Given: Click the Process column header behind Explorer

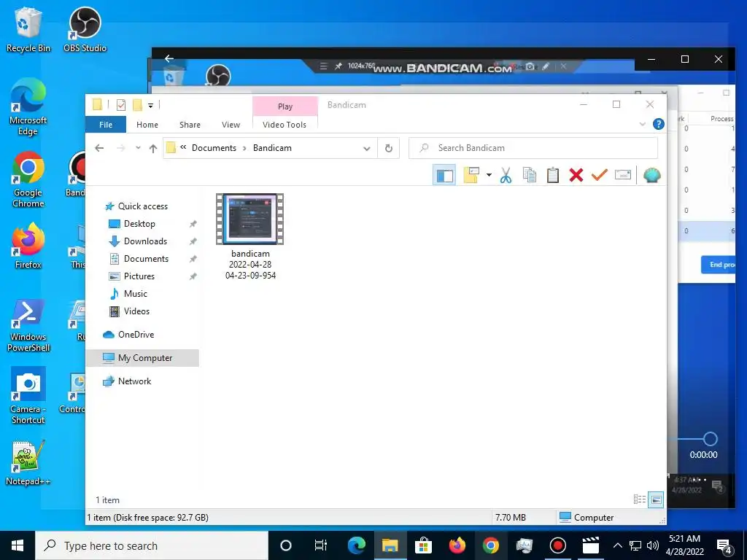Looking at the screenshot, I should 721,119.
